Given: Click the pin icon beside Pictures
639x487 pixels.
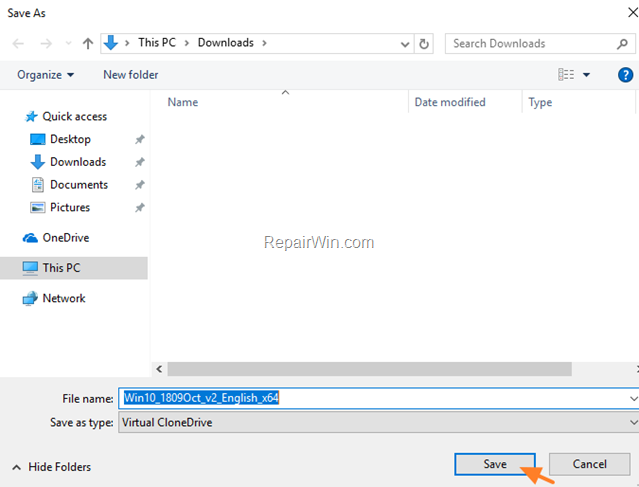Looking at the screenshot, I should [x=140, y=208].
